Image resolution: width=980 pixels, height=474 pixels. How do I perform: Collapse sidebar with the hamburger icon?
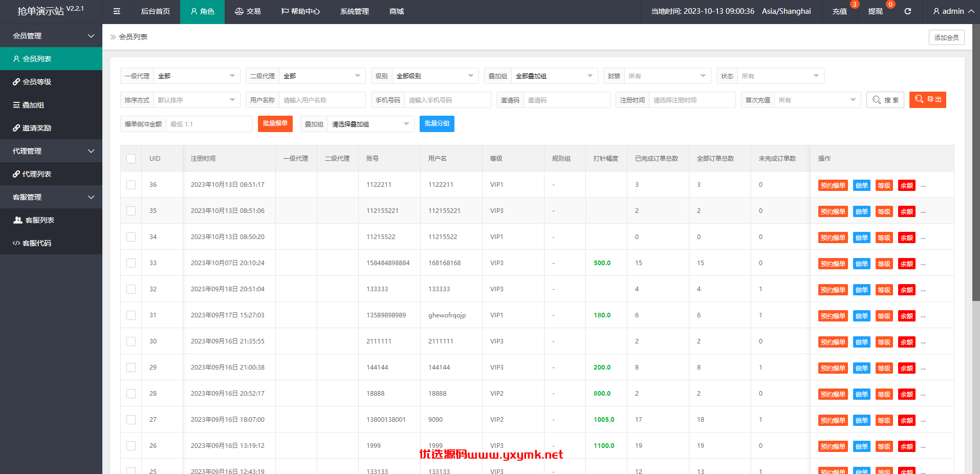117,11
